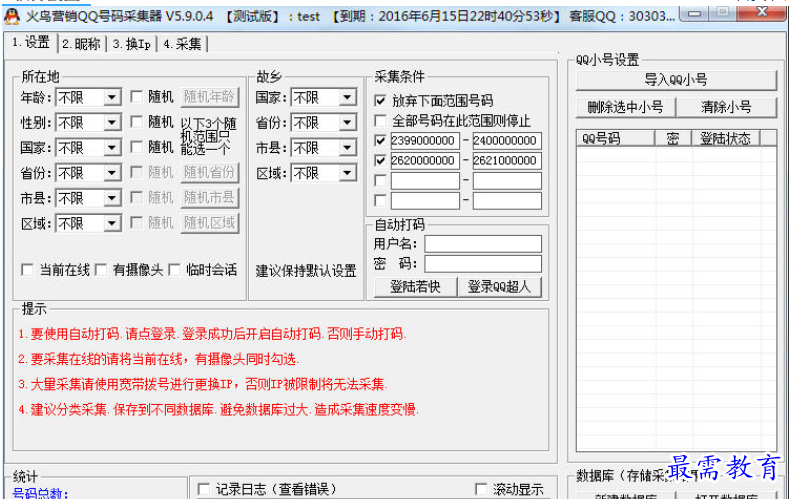Click the 随机省份 button

tap(209, 173)
